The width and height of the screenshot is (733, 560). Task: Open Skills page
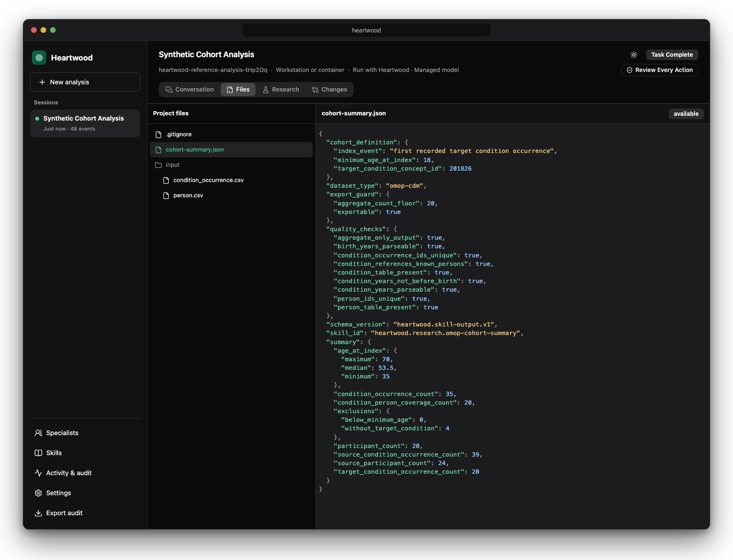pyautogui.click(x=85, y=453)
